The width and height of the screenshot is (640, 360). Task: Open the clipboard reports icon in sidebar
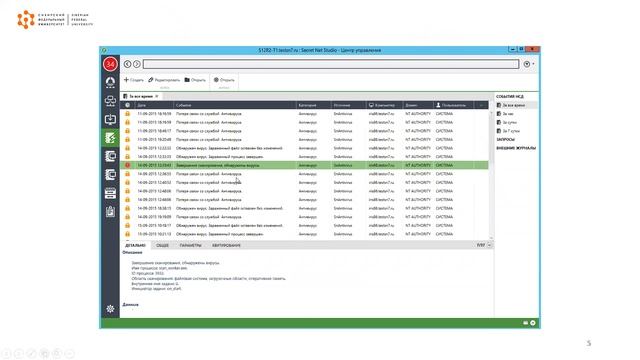click(110, 211)
